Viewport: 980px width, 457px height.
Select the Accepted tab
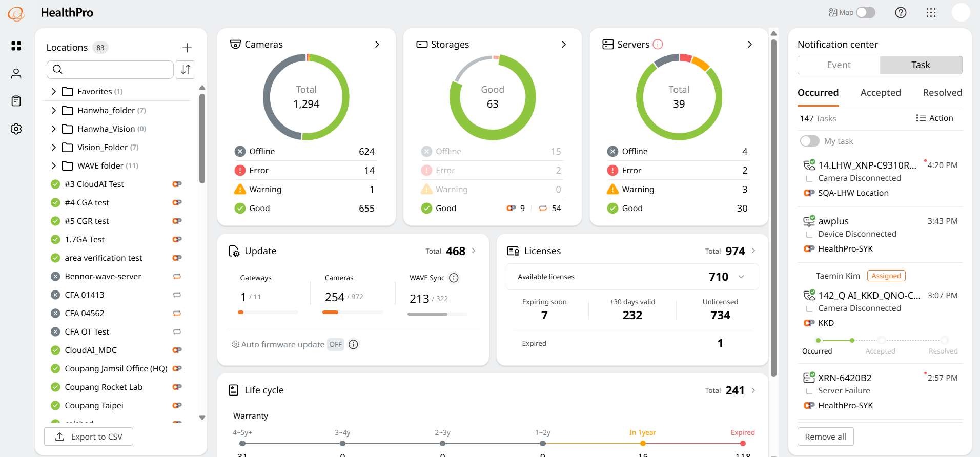coord(881,93)
